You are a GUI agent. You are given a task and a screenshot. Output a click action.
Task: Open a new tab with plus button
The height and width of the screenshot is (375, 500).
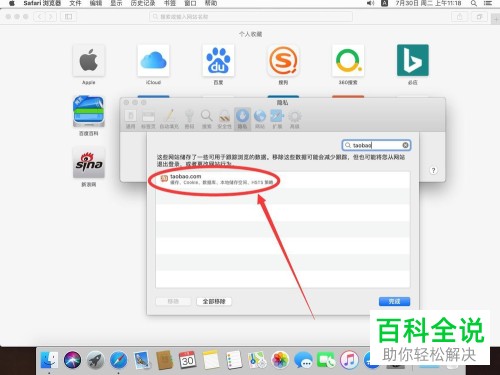[x=496, y=19]
